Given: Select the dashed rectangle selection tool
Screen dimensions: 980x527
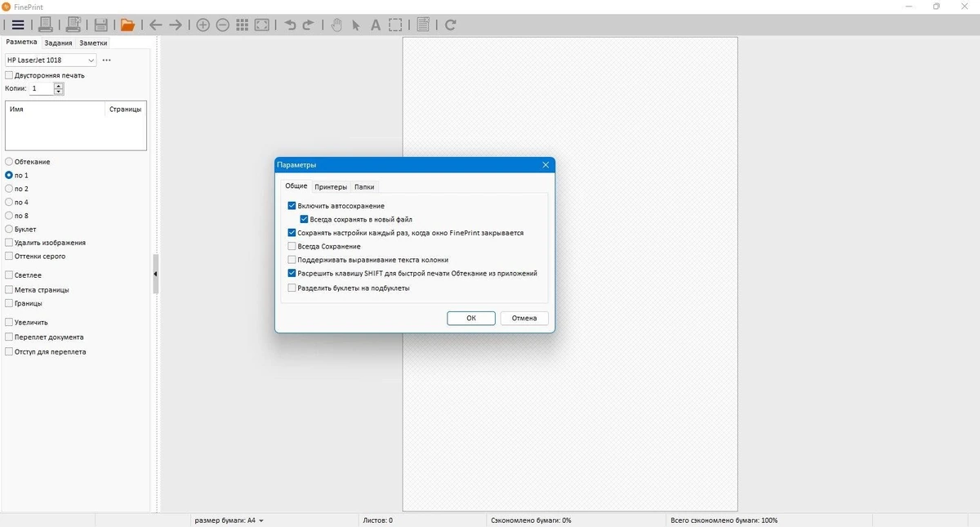Looking at the screenshot, I should [x=395, y=25].
